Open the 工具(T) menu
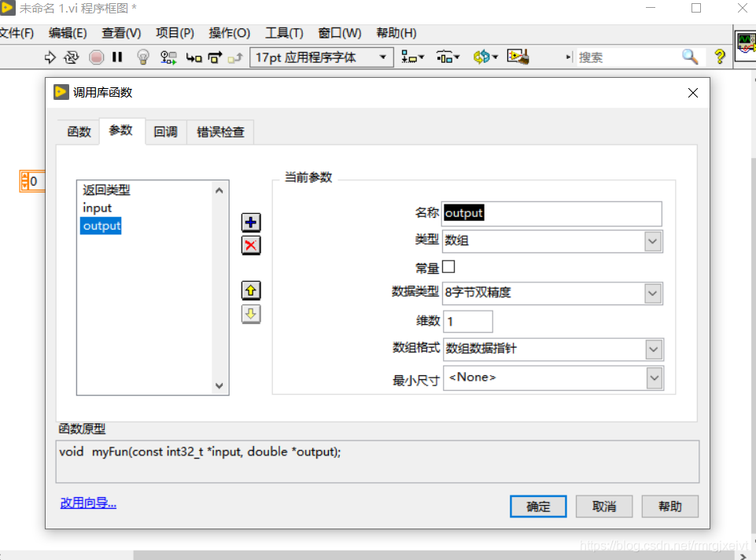The height and width of the screenshot is (560, 756). coord(285,33)
